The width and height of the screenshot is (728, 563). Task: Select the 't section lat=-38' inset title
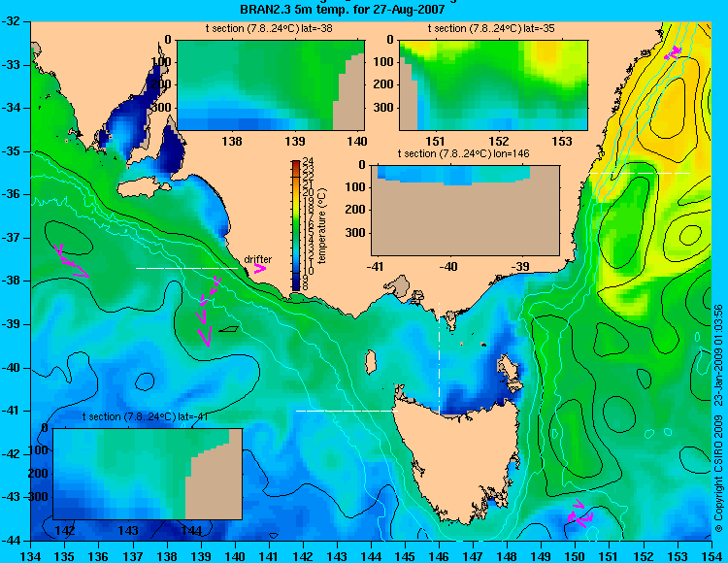click(x=269, y=28)
